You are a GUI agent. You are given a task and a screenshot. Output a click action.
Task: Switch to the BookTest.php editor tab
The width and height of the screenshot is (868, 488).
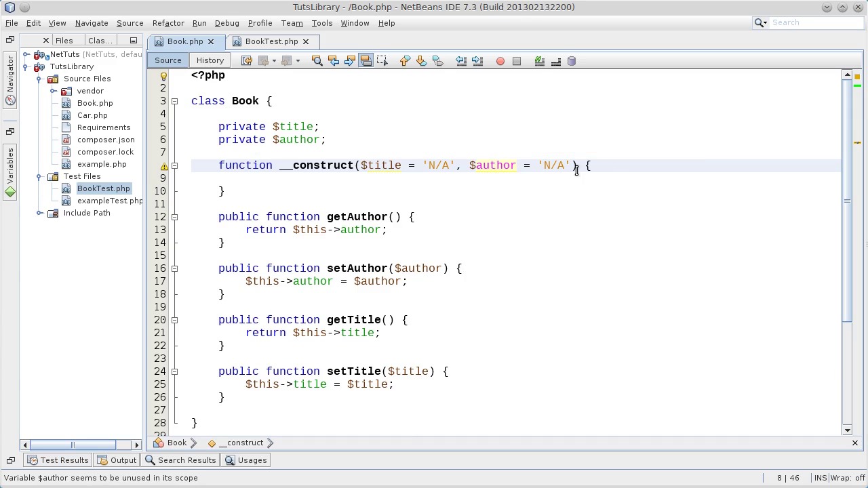tap(271, 41)
